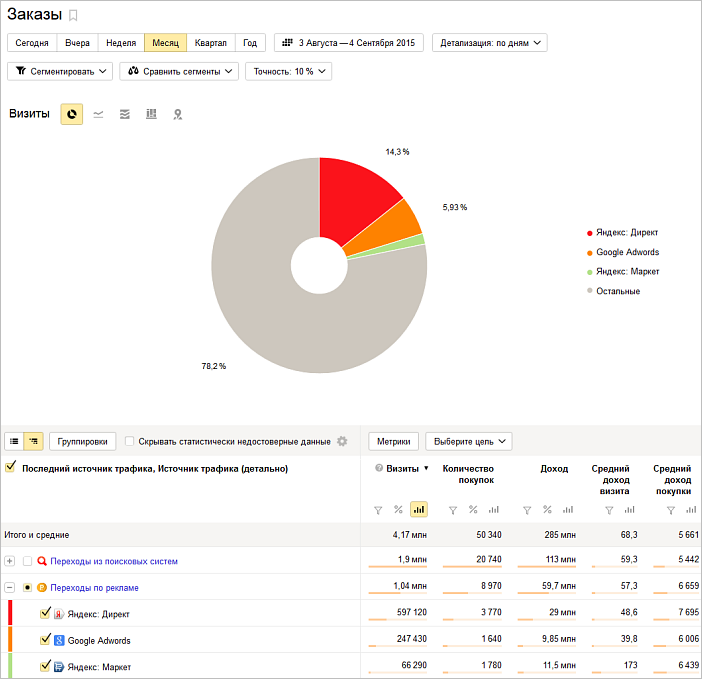Select the flat list table view icon
Screen dimensions: 702x679
click(x=14, y=441)
